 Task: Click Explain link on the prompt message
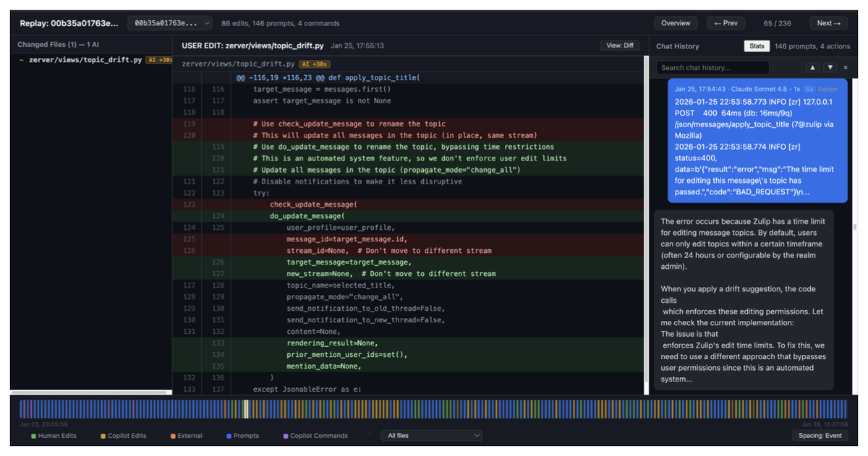coord(827,89)
